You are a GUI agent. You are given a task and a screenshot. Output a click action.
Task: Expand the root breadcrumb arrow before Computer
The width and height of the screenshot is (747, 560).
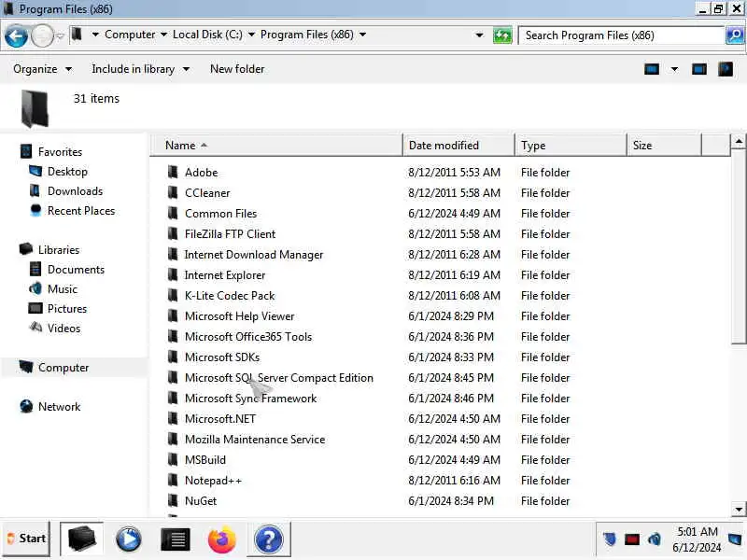point(95,35)
